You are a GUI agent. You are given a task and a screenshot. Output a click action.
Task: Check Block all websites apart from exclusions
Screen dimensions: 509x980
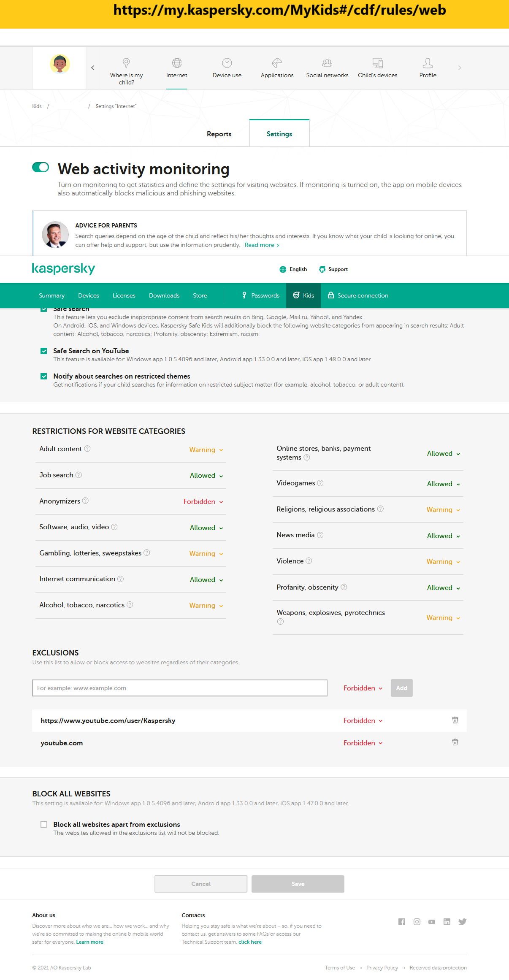tap(44, 824)
